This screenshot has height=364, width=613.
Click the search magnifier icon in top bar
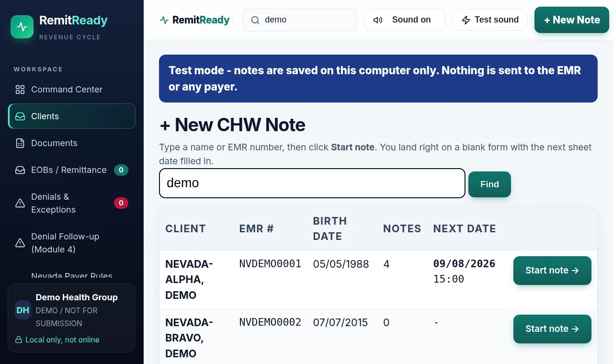pyautogui.click(x=255, y=20)
